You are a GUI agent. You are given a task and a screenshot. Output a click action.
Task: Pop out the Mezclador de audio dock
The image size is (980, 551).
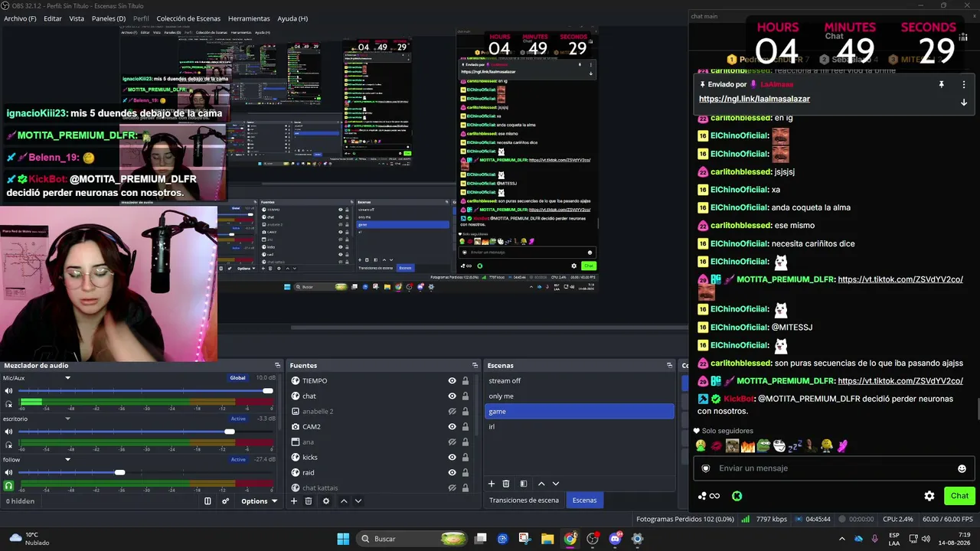pyautogui.click(x=277, y=366)
